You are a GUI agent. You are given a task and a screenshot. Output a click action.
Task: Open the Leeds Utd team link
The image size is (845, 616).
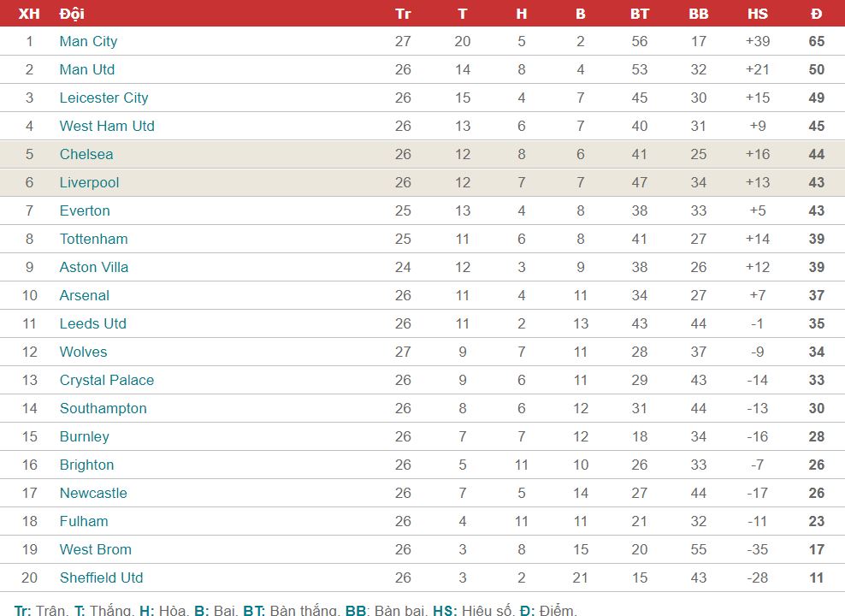pos(92,323)
